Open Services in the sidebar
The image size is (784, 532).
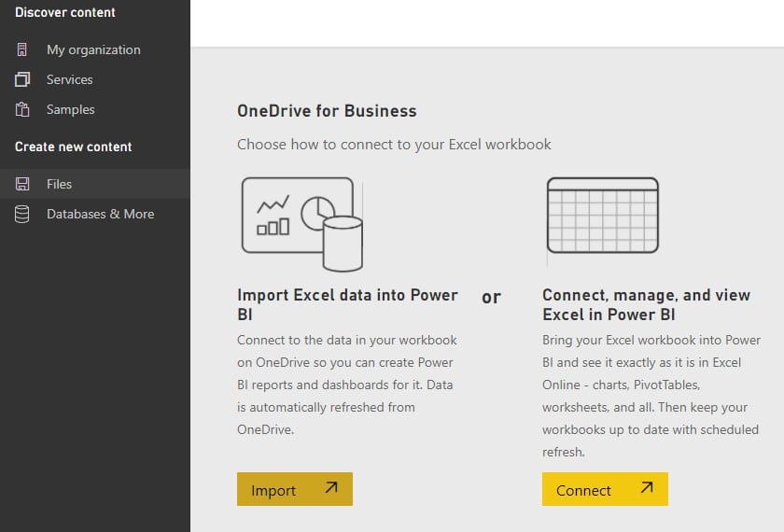pyautogui.click(x=69, y=79)
